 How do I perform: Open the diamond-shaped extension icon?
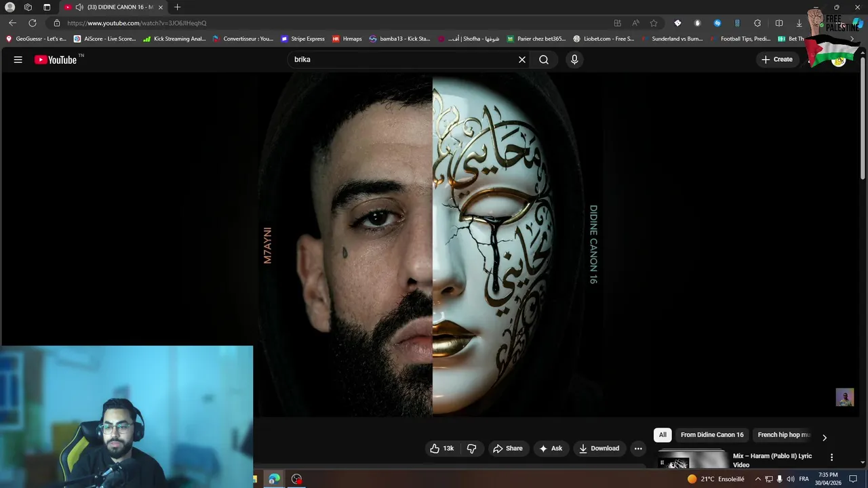tap(677, 23)
